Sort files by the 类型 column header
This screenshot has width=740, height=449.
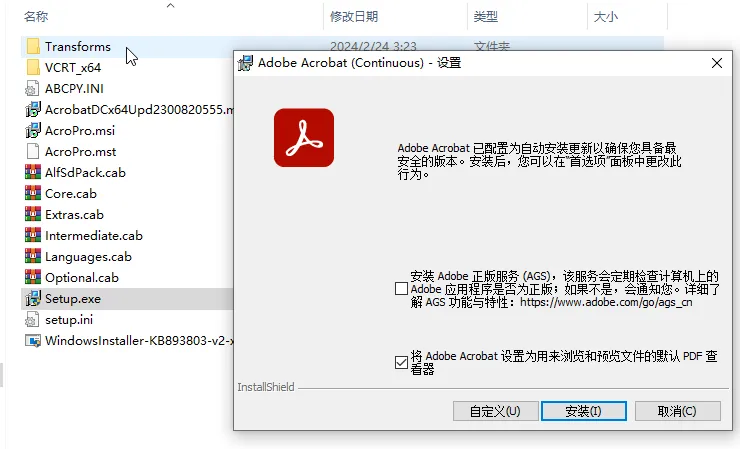(x=486, y=17)
